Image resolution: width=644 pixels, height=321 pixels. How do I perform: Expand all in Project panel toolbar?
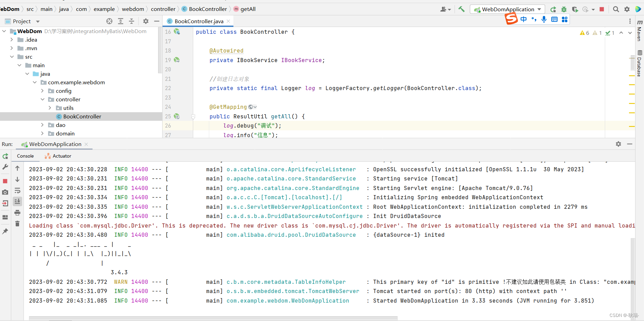[x=121, y=21]
